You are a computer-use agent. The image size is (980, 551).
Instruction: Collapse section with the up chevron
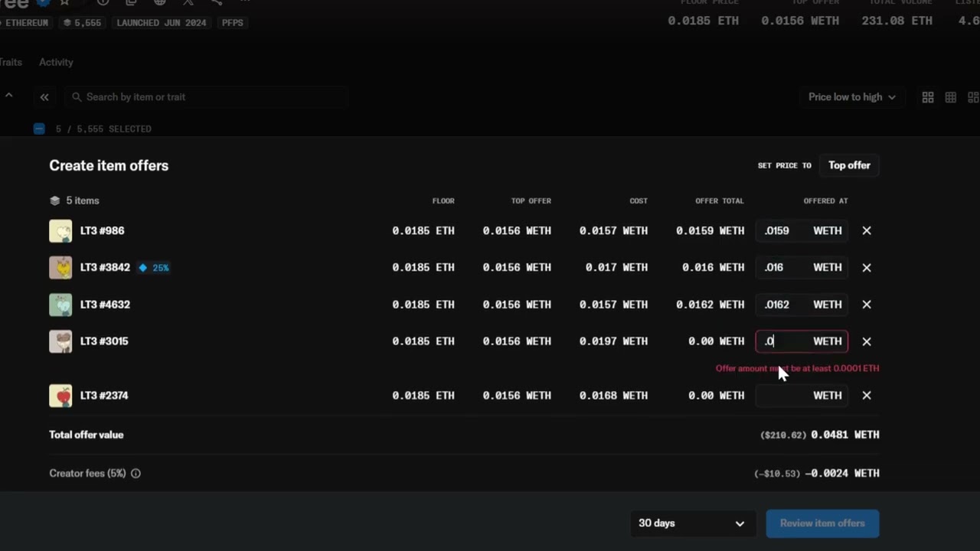(x=8, y=96)
